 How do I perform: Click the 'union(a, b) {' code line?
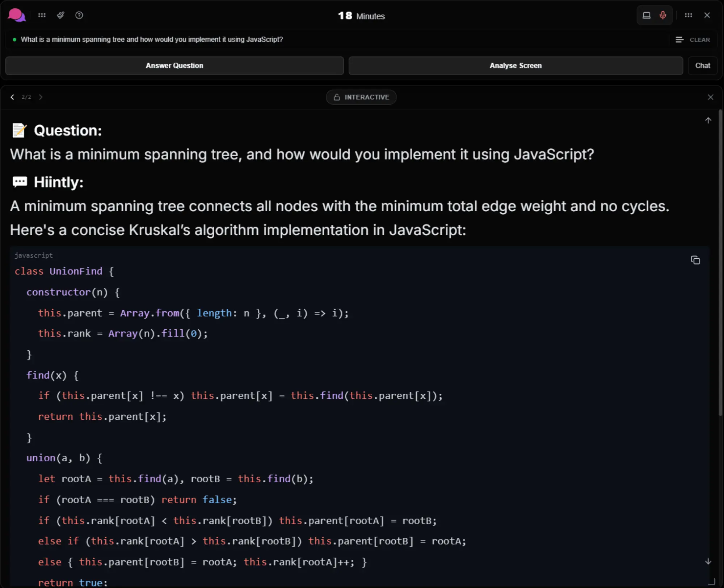(x=64, y=458)
